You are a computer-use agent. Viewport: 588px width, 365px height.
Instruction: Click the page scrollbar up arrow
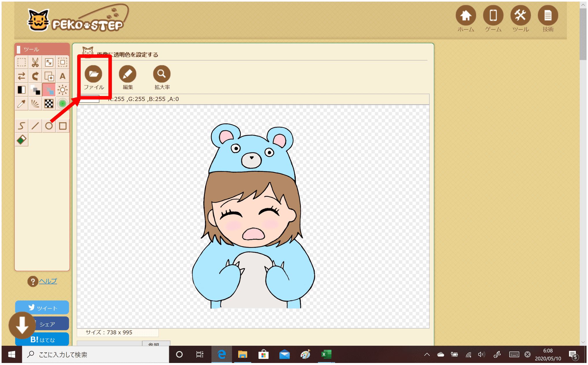pos(583,5)
